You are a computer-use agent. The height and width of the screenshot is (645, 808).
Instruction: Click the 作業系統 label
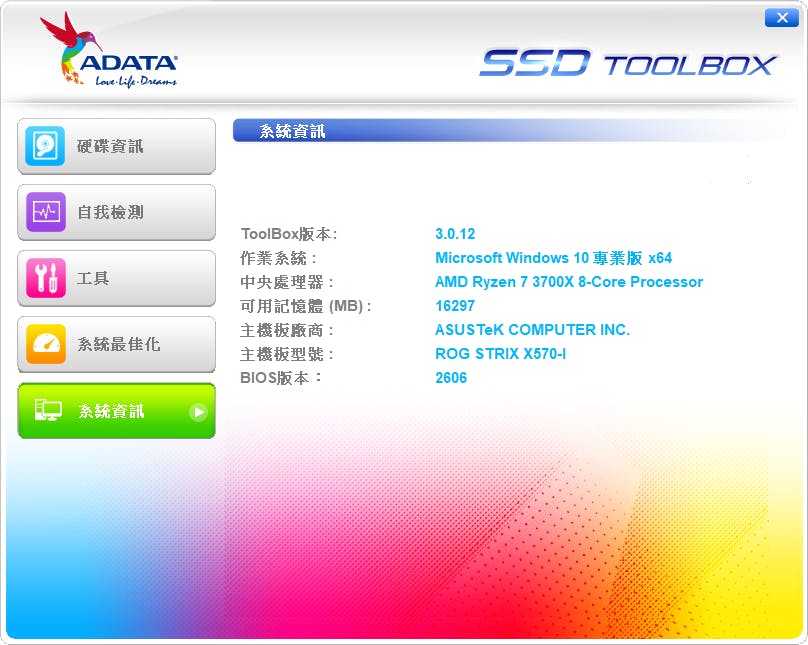pyautogui.click(x=279, y=258)
